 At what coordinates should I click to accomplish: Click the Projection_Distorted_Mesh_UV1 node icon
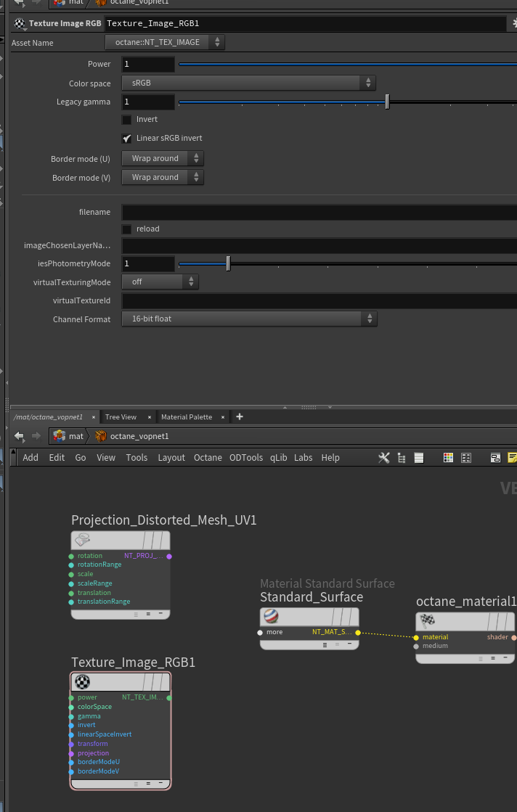(x=82, y=540)
